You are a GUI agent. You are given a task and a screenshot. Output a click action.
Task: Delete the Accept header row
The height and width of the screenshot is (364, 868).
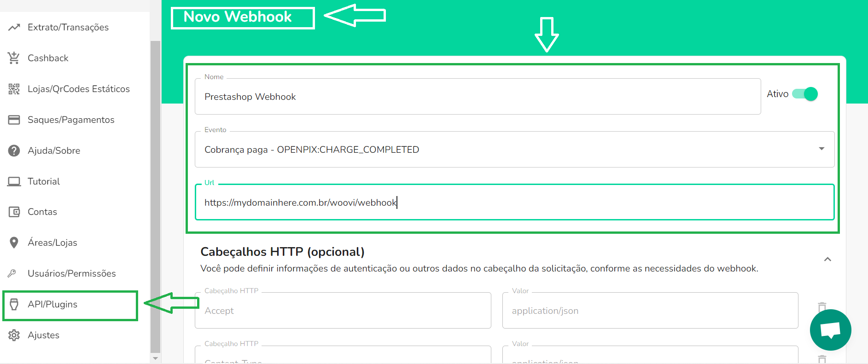coord(822,307)
